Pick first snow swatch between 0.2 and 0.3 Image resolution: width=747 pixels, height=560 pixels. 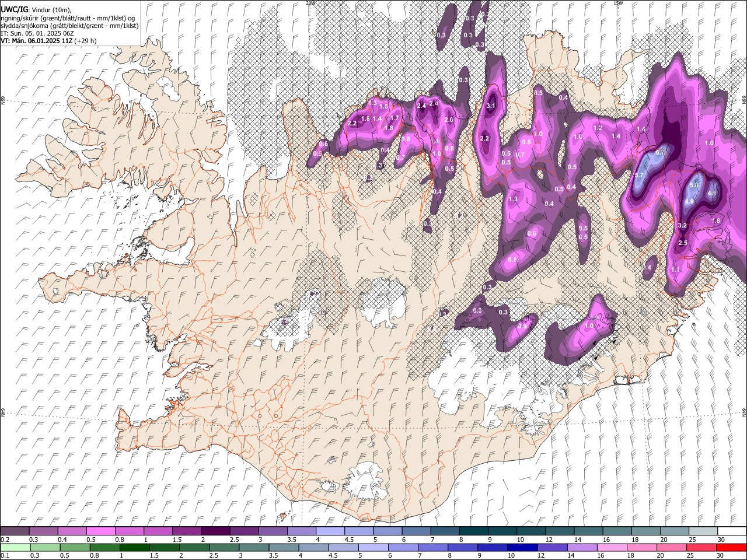click(x=15, y=531)
